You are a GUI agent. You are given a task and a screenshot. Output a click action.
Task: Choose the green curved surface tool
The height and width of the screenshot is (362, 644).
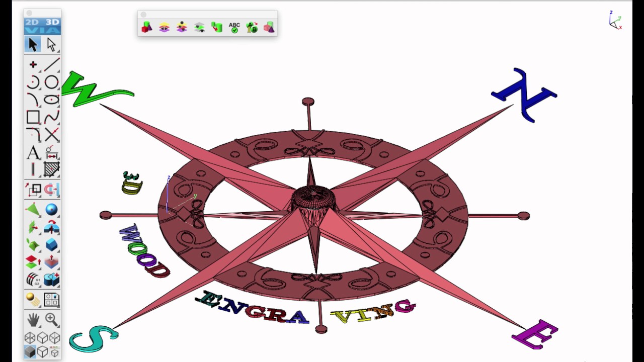tap(33, 245)
